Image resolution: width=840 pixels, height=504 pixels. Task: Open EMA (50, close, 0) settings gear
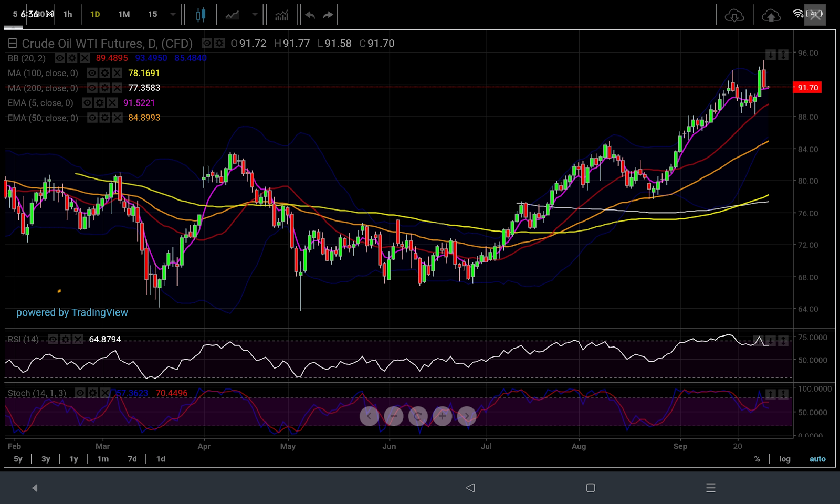click(104, 118)
